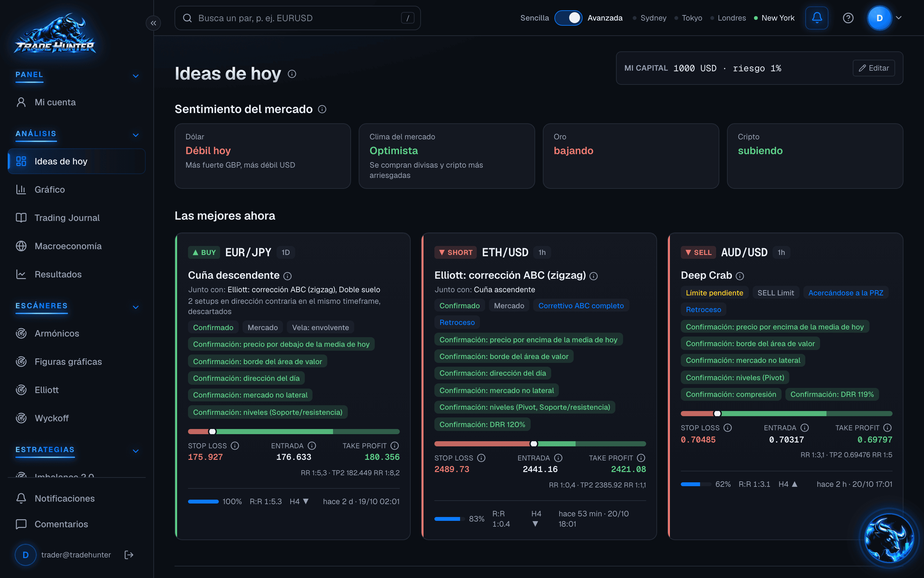
Task: Click the Stop Loss info icon on the ETH/USD card
Action: 481,458
